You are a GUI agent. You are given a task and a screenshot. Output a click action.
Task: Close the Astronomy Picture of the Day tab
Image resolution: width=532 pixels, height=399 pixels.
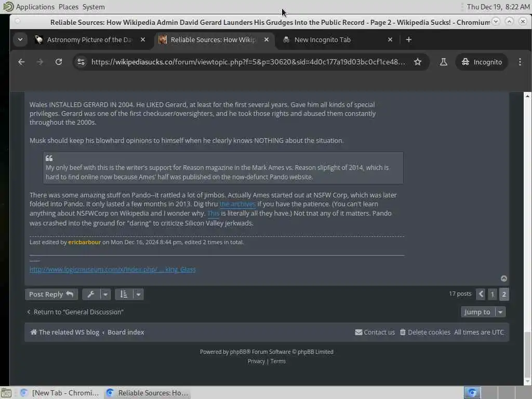(x=143, y=39)
